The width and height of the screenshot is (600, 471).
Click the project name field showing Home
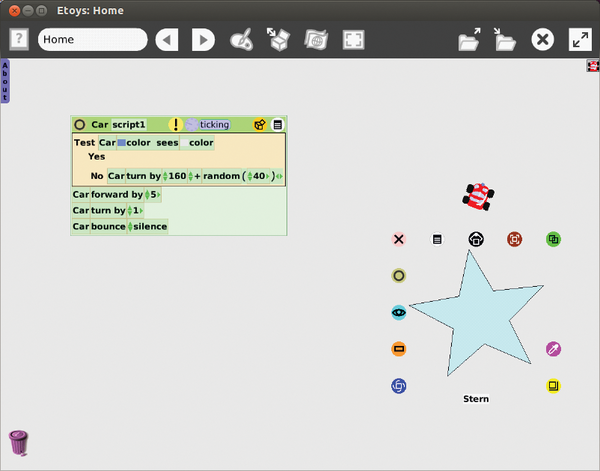coord(93,39)
